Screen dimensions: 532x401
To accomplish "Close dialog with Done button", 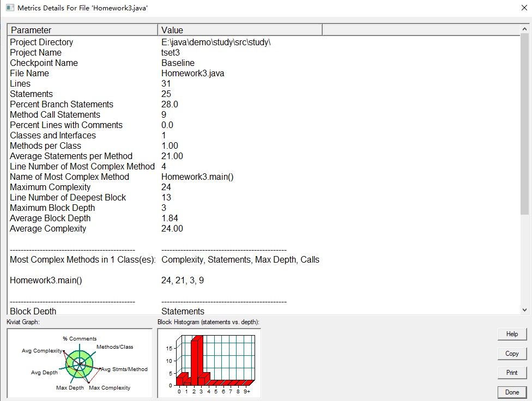I will click(x=512, y=392).
